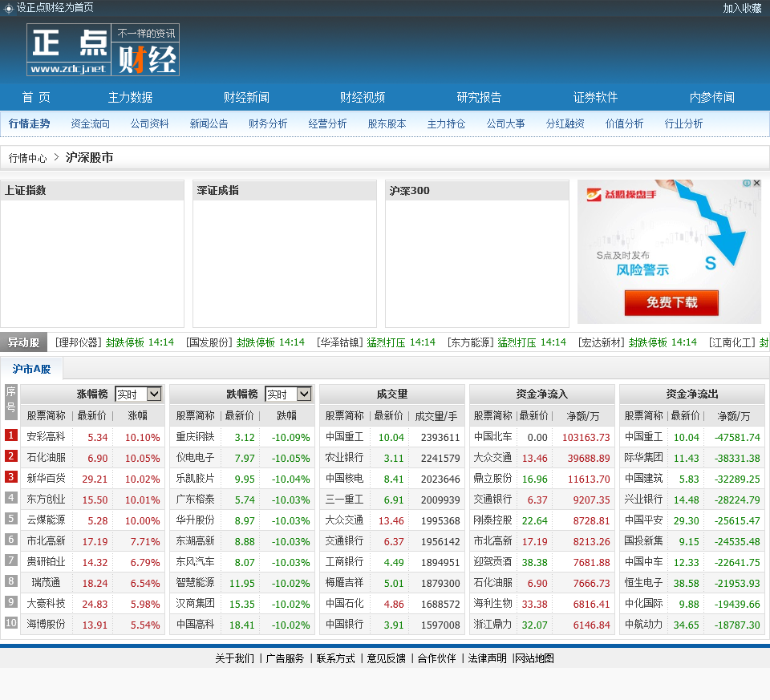Click the target icon beside 设正点财经为首页
Viewport: 770px width, 700px height.
point(8,8)
